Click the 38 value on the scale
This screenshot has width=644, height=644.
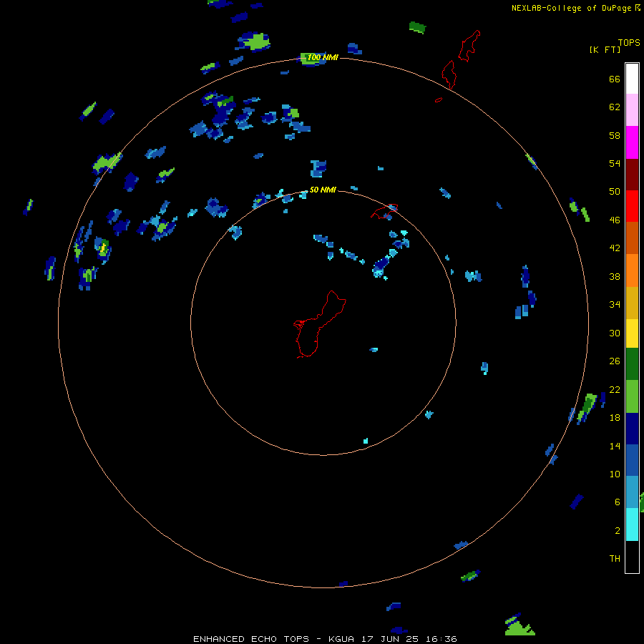coord(615,276)
